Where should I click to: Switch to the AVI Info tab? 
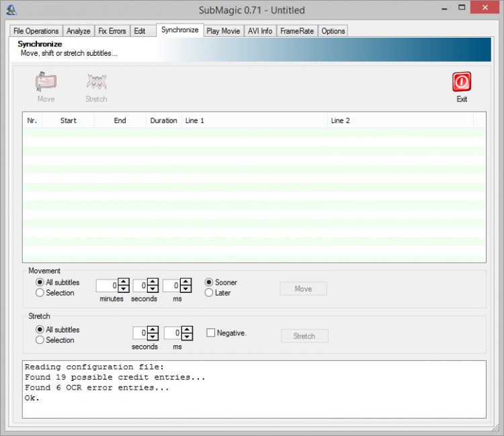260,31
